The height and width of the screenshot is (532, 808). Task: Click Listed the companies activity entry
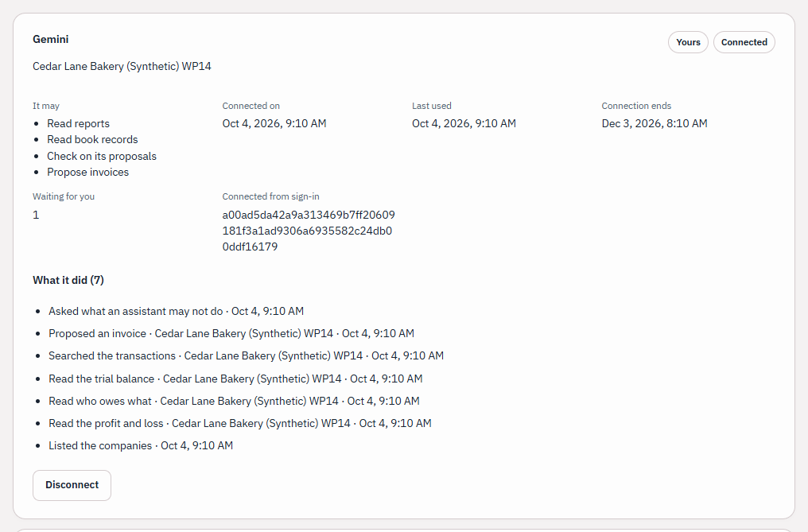tap(141, 445)
